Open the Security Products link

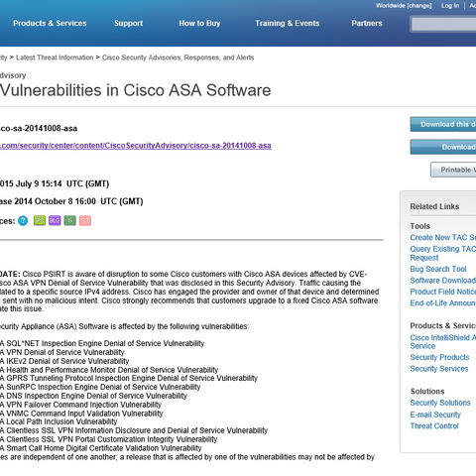point(439,357)
